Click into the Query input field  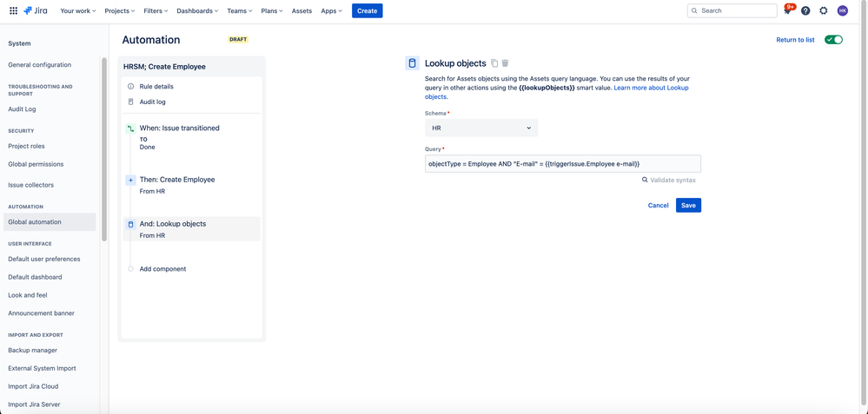click(x=563, y=164)
